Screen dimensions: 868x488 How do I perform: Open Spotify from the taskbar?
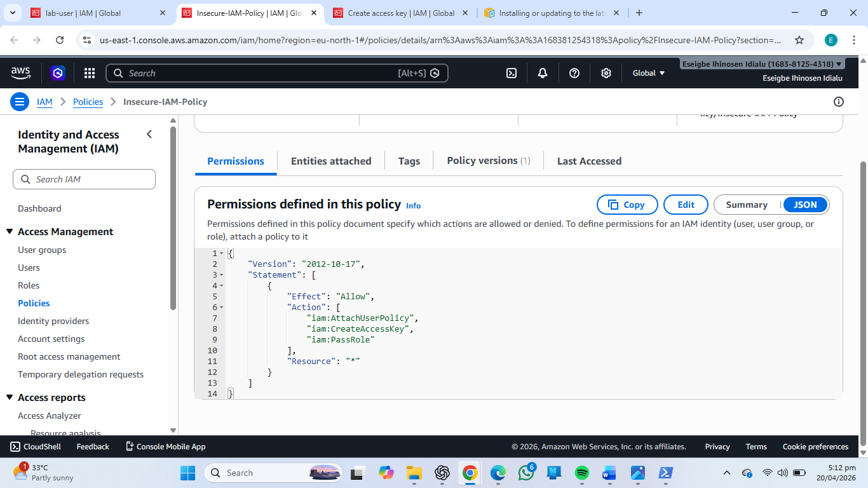[582, 473]
